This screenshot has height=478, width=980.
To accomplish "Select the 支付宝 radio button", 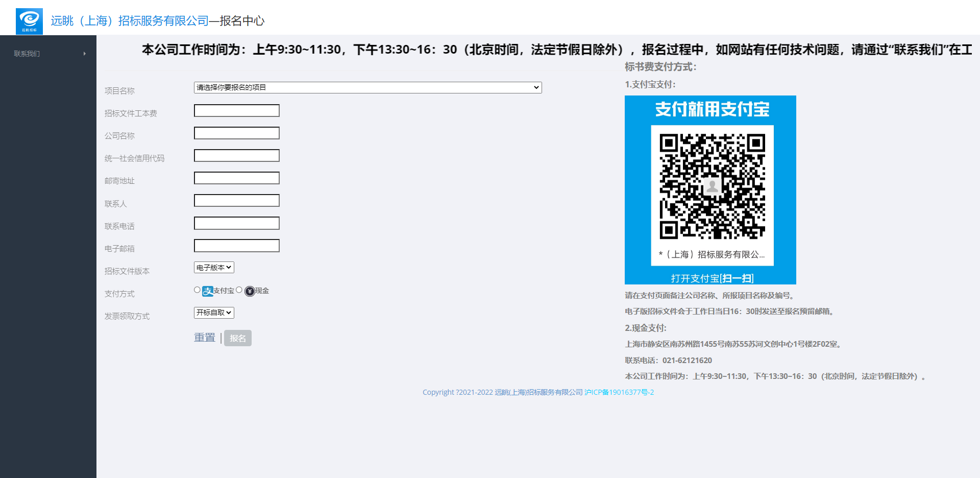I will tap(197, 290).
